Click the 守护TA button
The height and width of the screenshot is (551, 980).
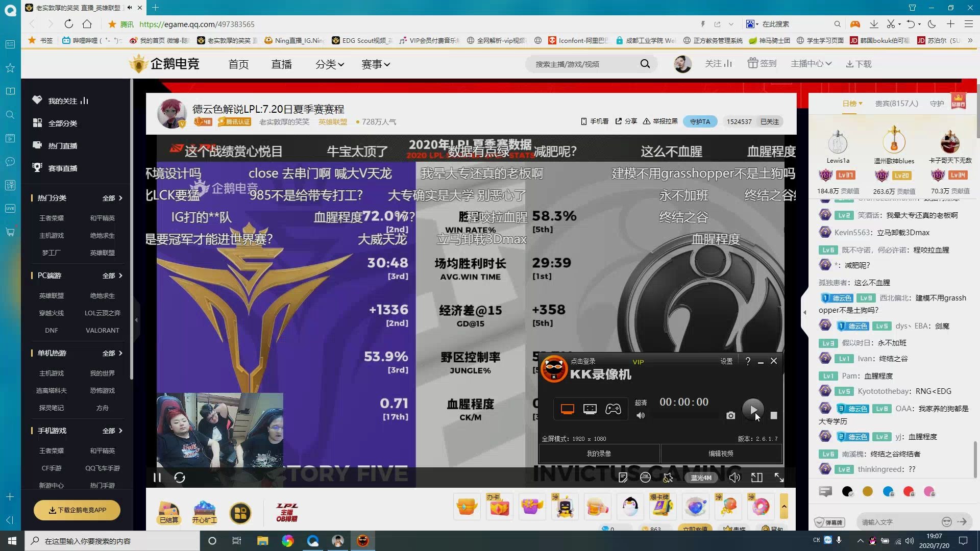(700, 121)
